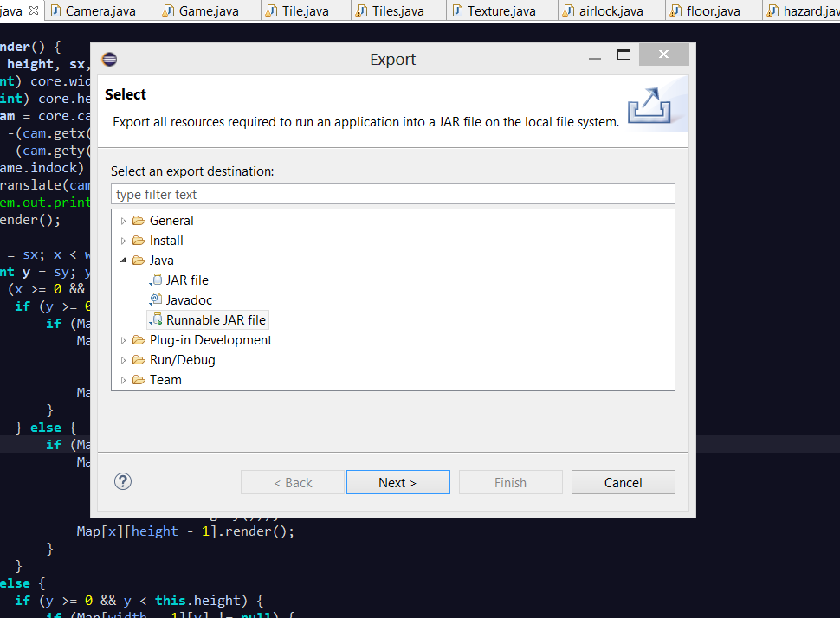The image size is (840, 618).
Task: Click the Next button
Action: 398,482
